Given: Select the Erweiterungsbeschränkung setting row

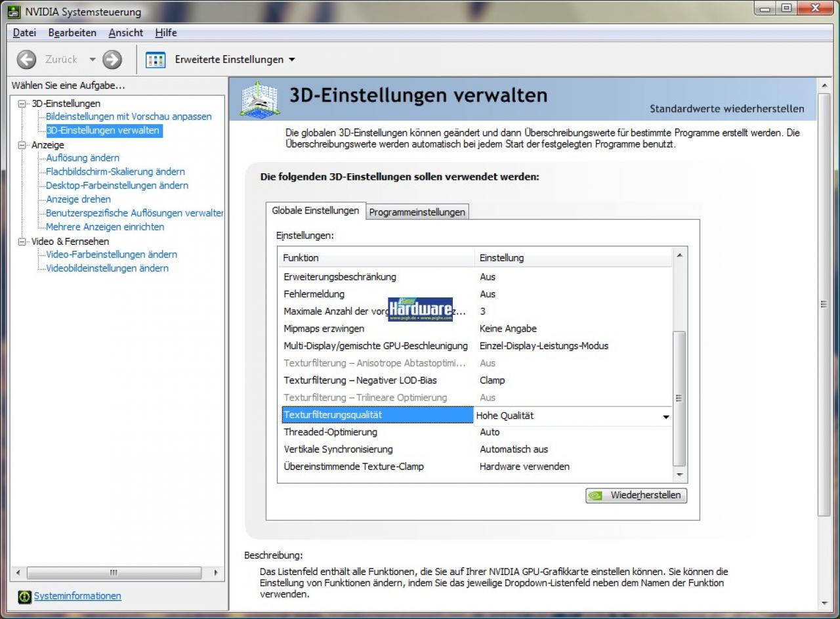Looking at the screenshot, I should pos(476,277).
